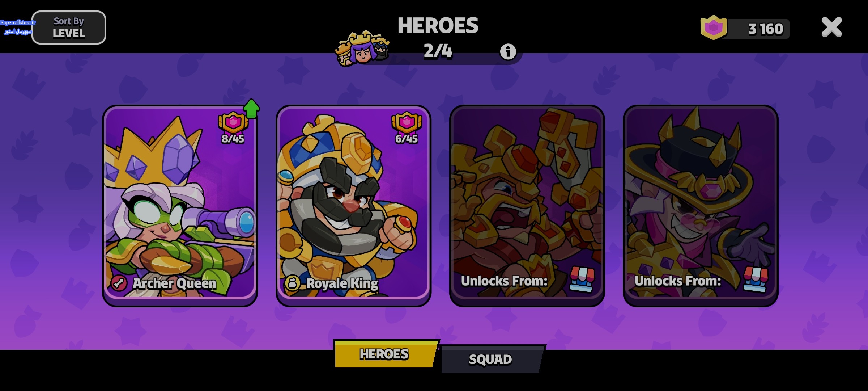Close the Heroes screen with the X
Screen dimensions: 868x391
(831, 27)
